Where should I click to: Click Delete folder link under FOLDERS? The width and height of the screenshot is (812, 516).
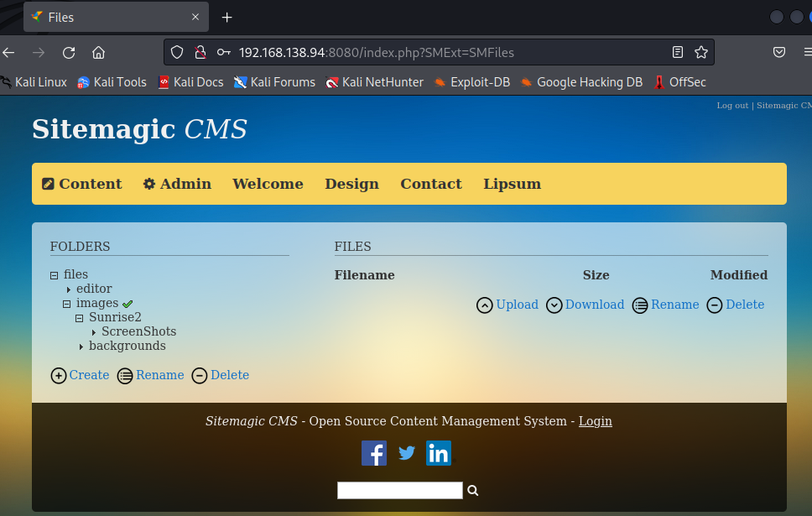click(x=221, y=375)
